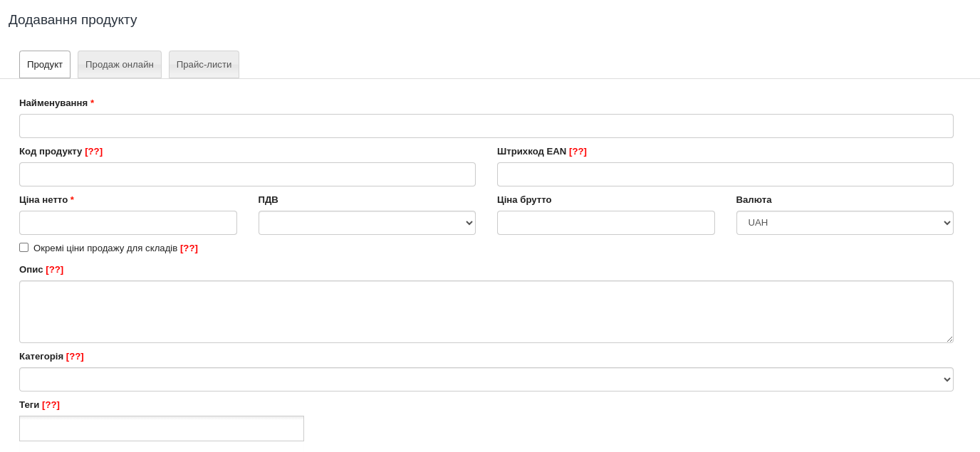Click the Опис description textarea
980x452 pixels.
486,312
